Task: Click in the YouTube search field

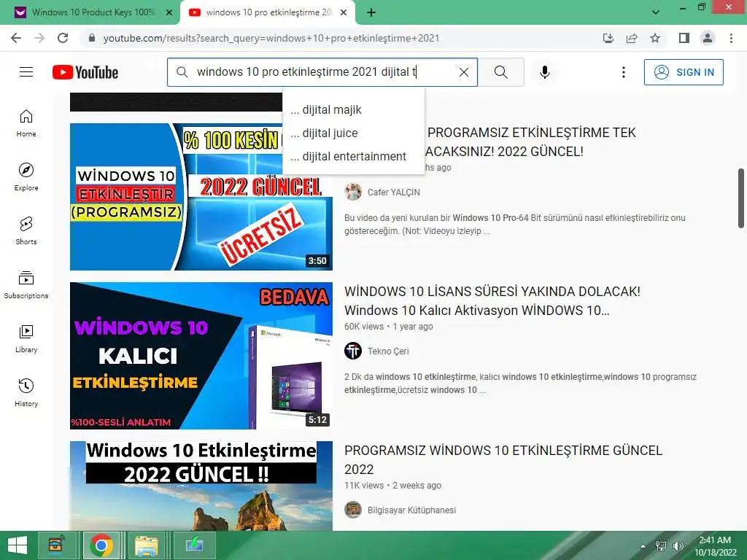Action: (322, 72)
